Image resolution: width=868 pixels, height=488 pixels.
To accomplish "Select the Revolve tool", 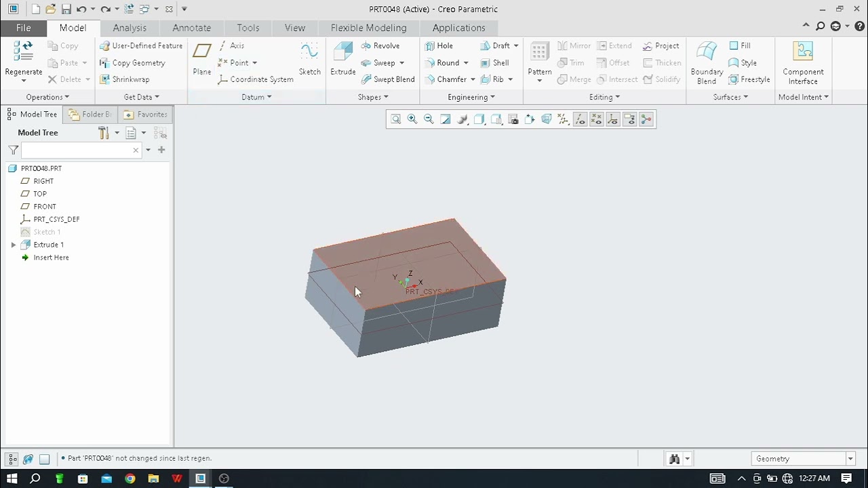I will tap(380, 45).
